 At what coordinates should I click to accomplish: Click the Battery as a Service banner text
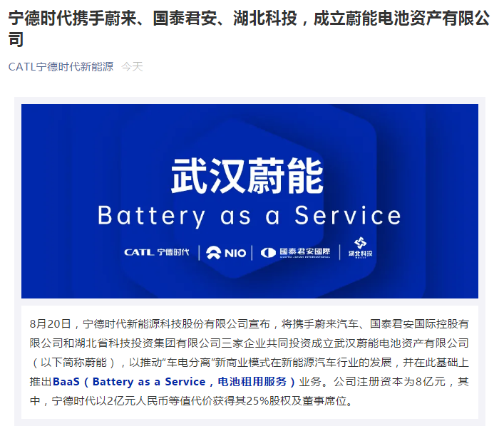coord(249,215)
